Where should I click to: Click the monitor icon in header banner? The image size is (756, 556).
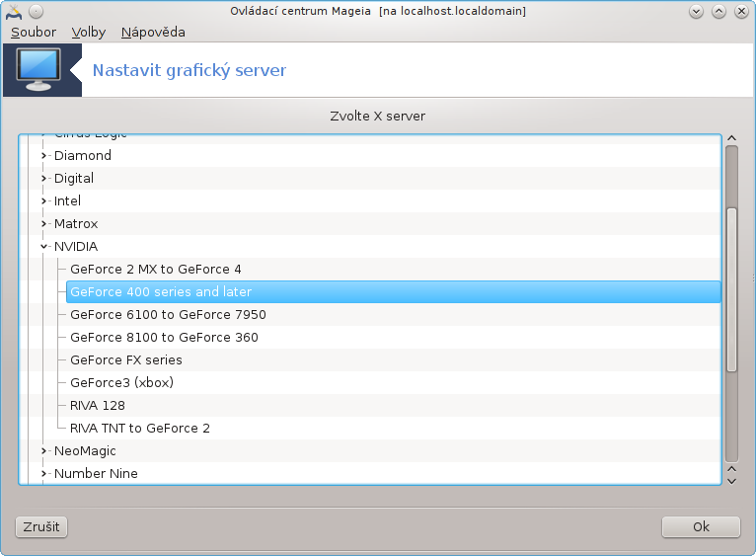click(x=38, y=69)
